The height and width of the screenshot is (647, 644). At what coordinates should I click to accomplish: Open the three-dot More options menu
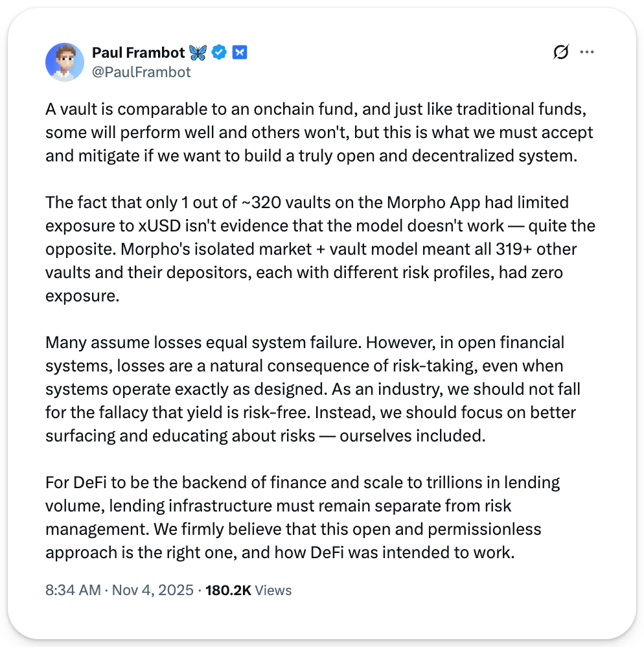pyautogui.click(x=586, y=53)
